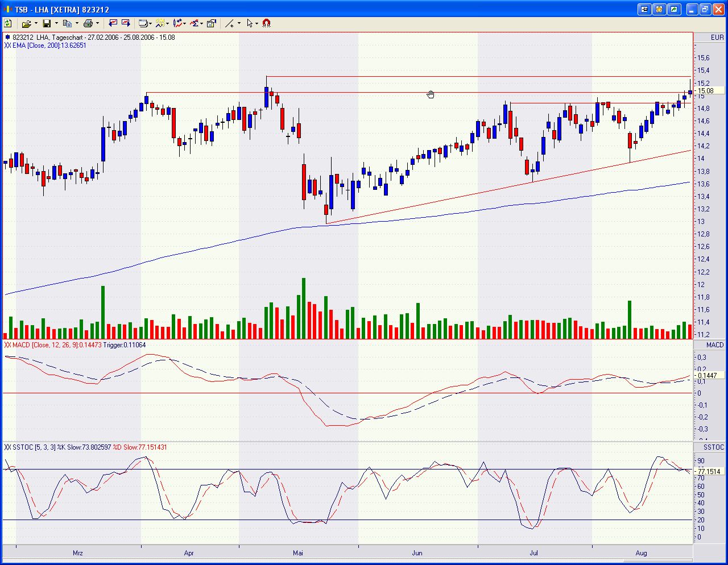Expand the window layout dropdown
728x565 pixels.
click(150, 24)
